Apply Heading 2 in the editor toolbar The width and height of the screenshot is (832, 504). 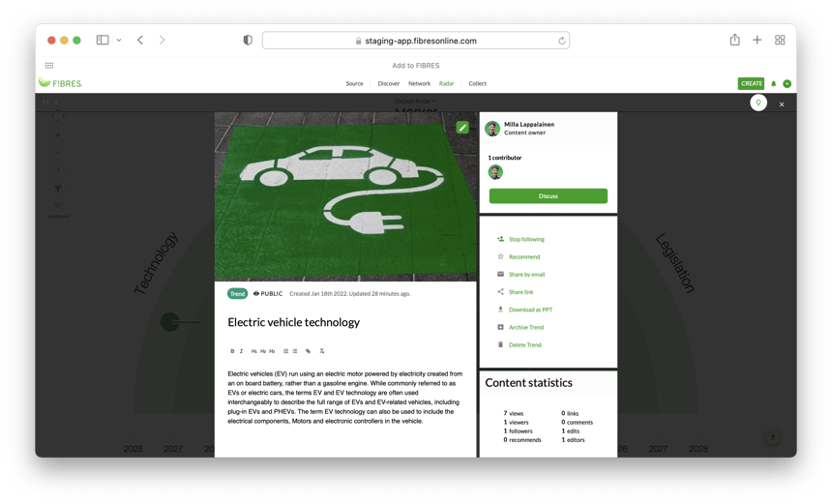point(263,351)
